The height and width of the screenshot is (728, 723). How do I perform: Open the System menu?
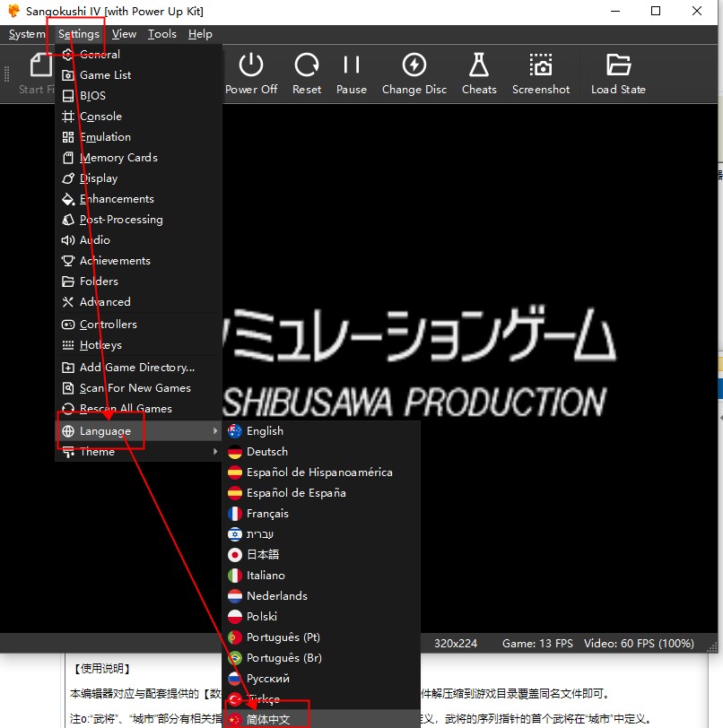(27, 34)
